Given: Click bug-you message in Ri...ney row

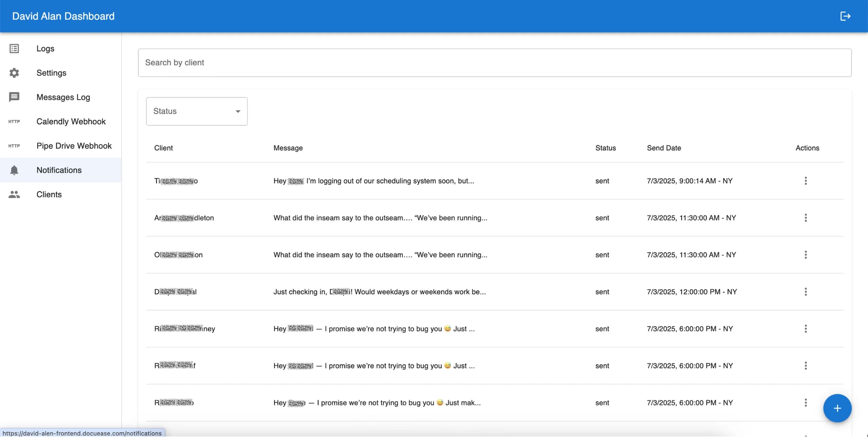Looking at the screenshot, I should [374, 329].
